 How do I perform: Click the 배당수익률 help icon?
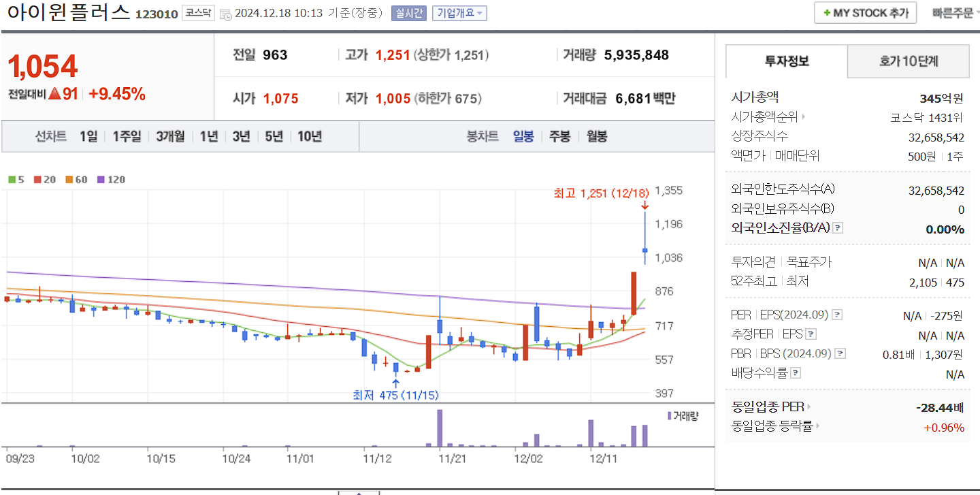pyautogui.click(x=796, y=372)
